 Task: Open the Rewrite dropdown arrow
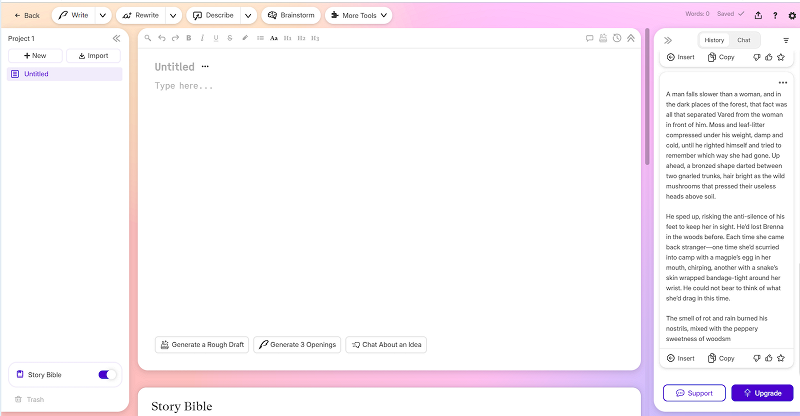[x=173, y=15]
